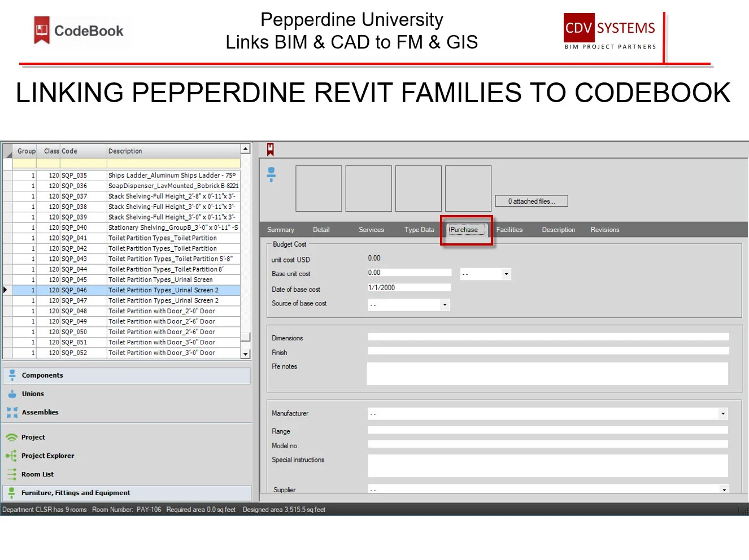Open Unions section icon

12,393
